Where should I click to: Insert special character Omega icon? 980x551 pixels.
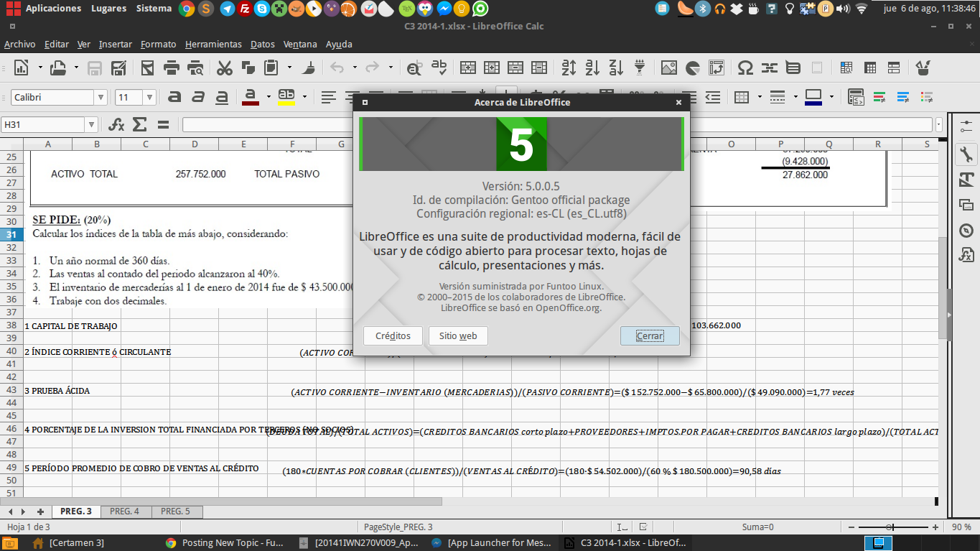coord(746,68)
